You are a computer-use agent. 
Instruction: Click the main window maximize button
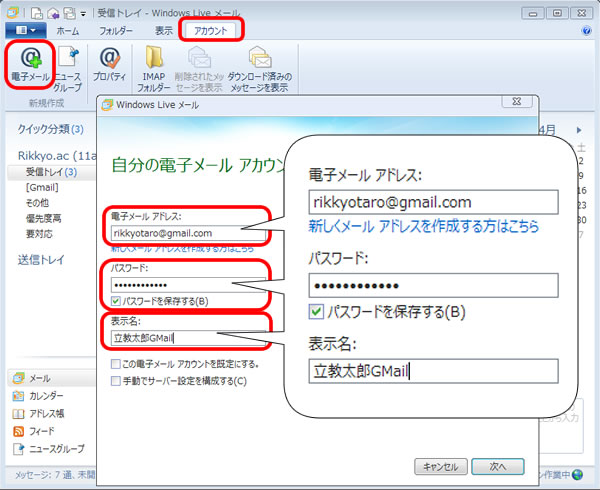pos(557,13)
